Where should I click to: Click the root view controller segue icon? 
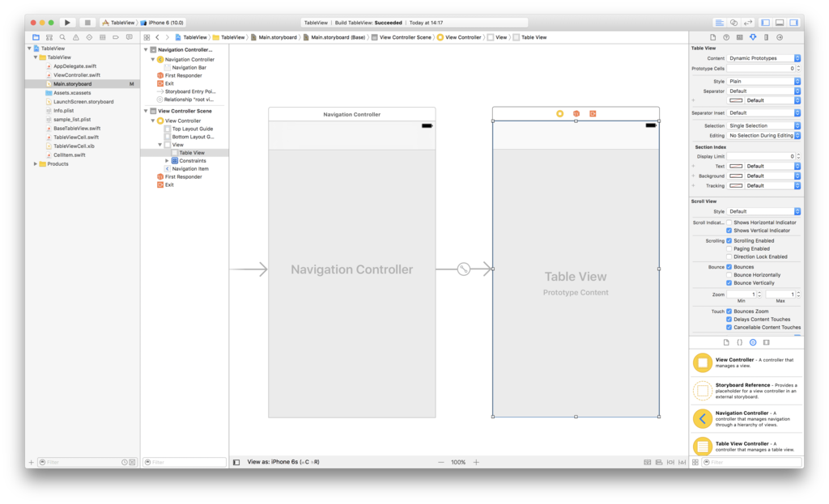pyautogui.click(x=464, y=269)
